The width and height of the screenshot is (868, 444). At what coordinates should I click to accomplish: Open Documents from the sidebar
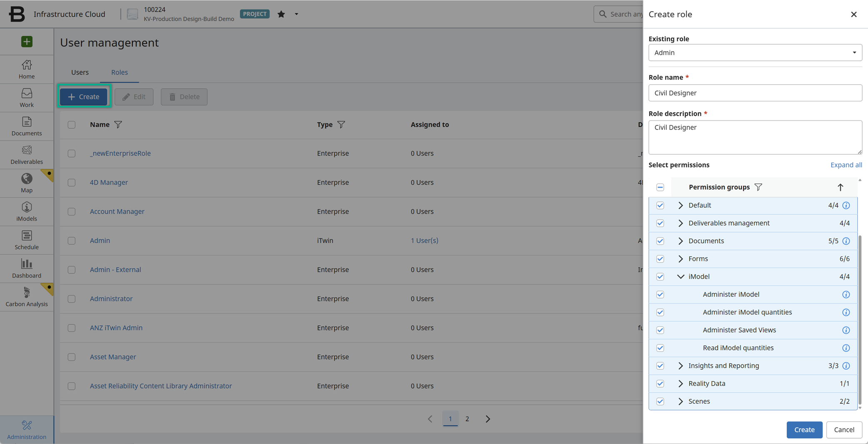click(27, 126)
